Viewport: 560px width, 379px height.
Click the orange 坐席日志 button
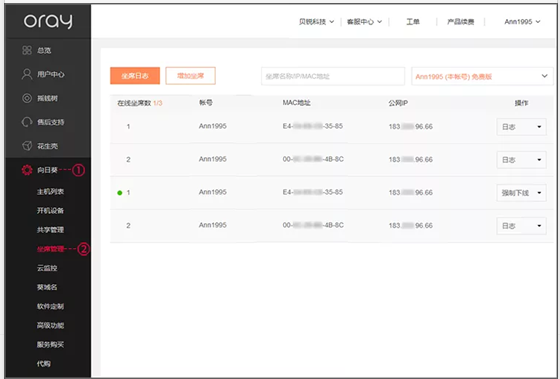point(135,76)
